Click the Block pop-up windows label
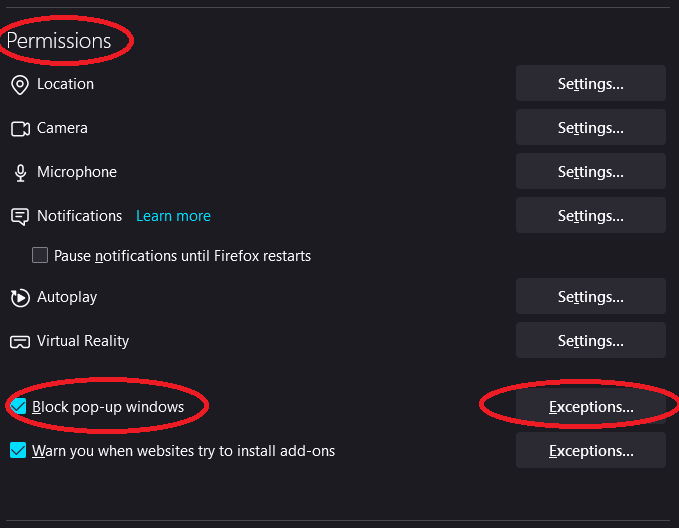Viewport: 679px width, 528px height. coord(108,407)
